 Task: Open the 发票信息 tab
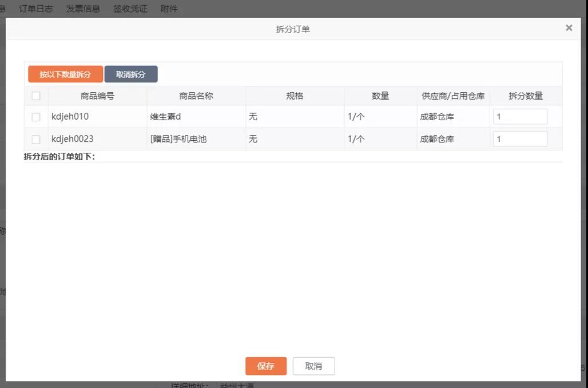[x=83, y=9]
